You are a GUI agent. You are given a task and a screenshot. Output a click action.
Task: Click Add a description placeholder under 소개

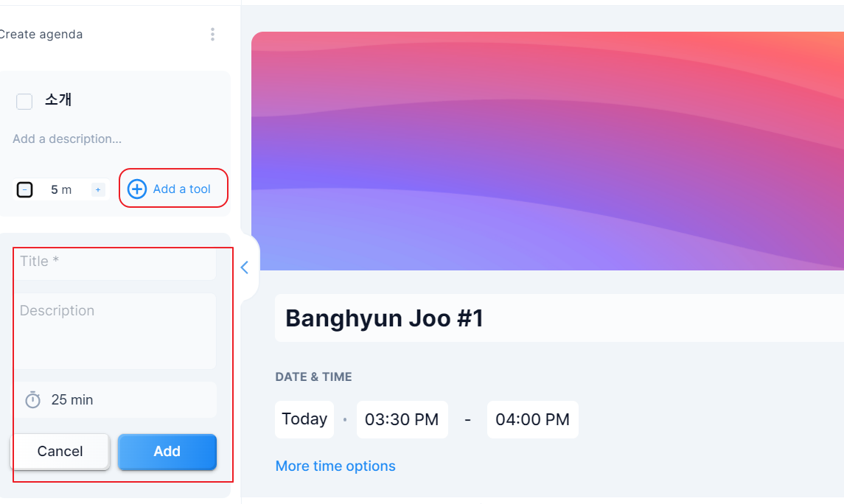[67, 139]
